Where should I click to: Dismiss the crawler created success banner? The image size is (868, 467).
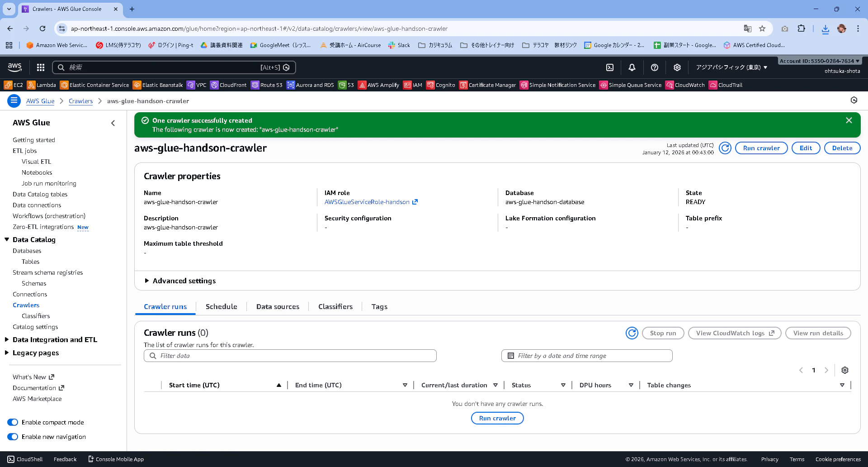pos(849,120)
